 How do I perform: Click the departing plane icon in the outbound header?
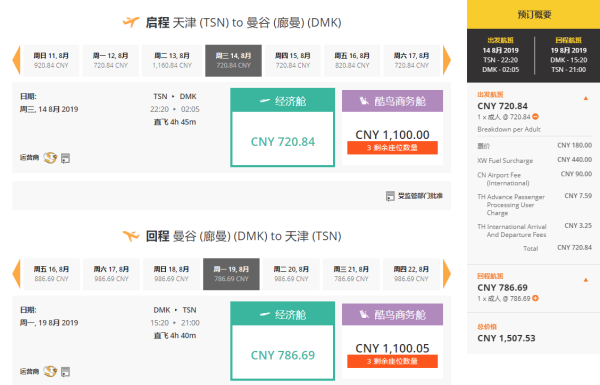(x=131, y=22)
